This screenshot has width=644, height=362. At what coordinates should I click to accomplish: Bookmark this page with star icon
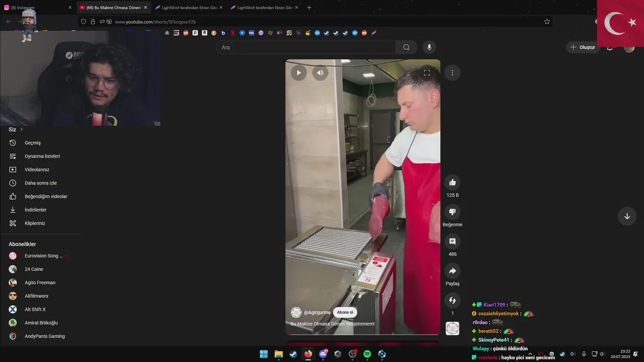pos(547,22)
